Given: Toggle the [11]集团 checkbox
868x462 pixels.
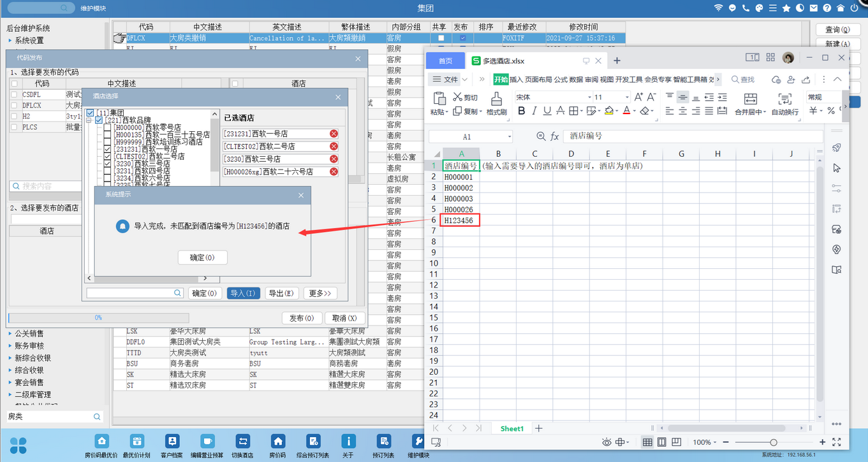Looking at the screenshot, I should [90, 113].
